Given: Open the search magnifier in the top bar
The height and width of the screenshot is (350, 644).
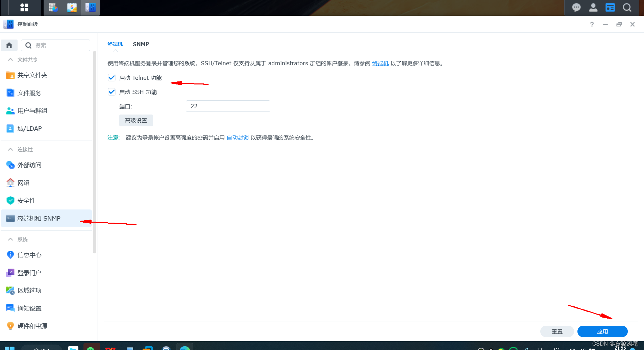Looking at the screenshot, I should 627,7.
